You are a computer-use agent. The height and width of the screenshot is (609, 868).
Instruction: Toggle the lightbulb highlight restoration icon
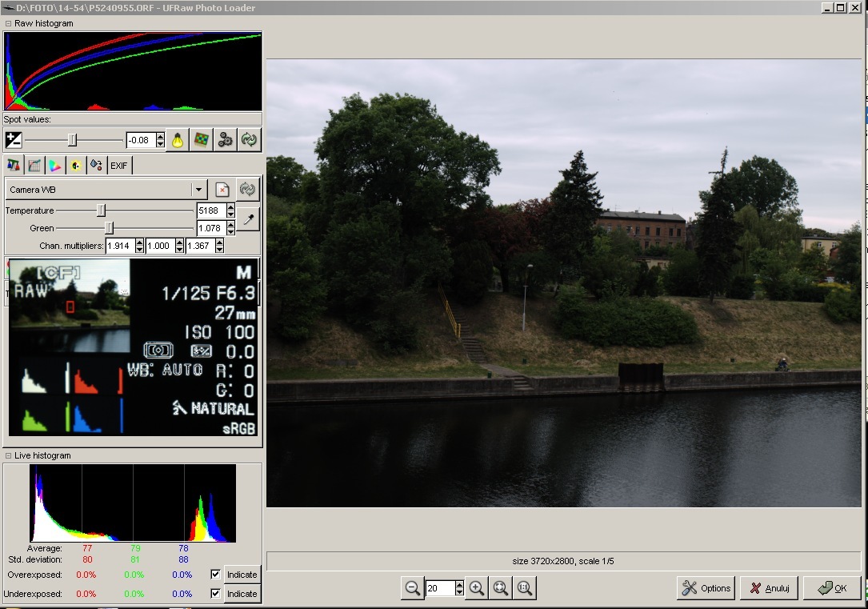(178, 140)
